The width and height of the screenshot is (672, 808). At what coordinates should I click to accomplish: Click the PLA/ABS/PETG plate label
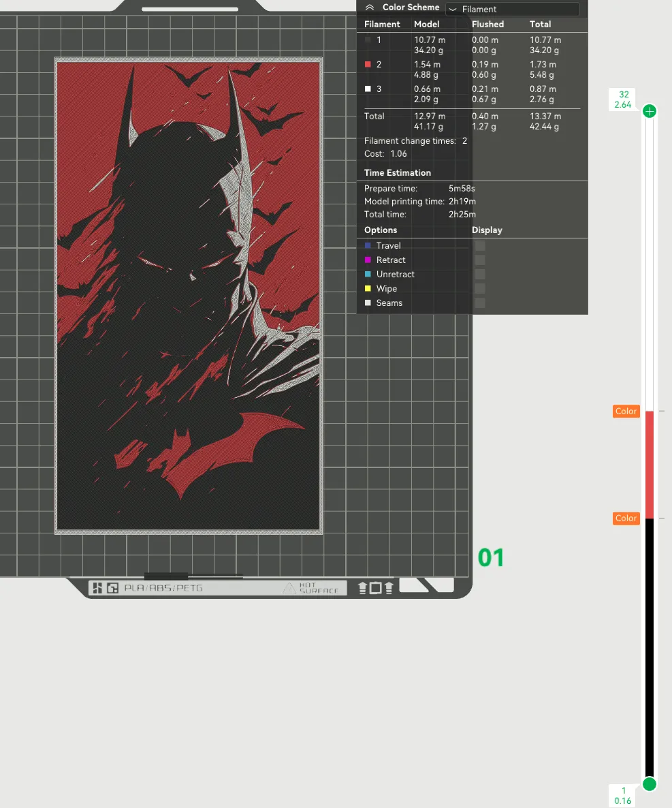click(163, 588)
